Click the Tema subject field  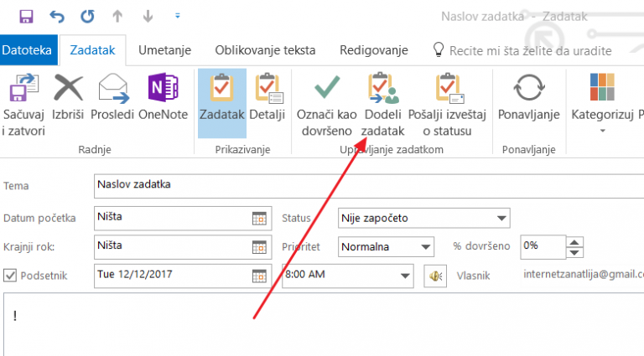point(369,186)
